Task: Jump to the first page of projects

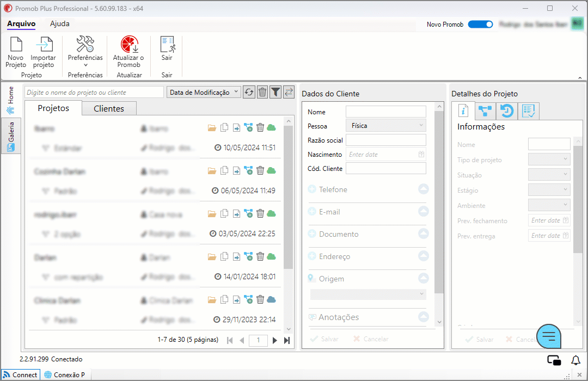Action: pyautogui.click(x=230, y=340)
